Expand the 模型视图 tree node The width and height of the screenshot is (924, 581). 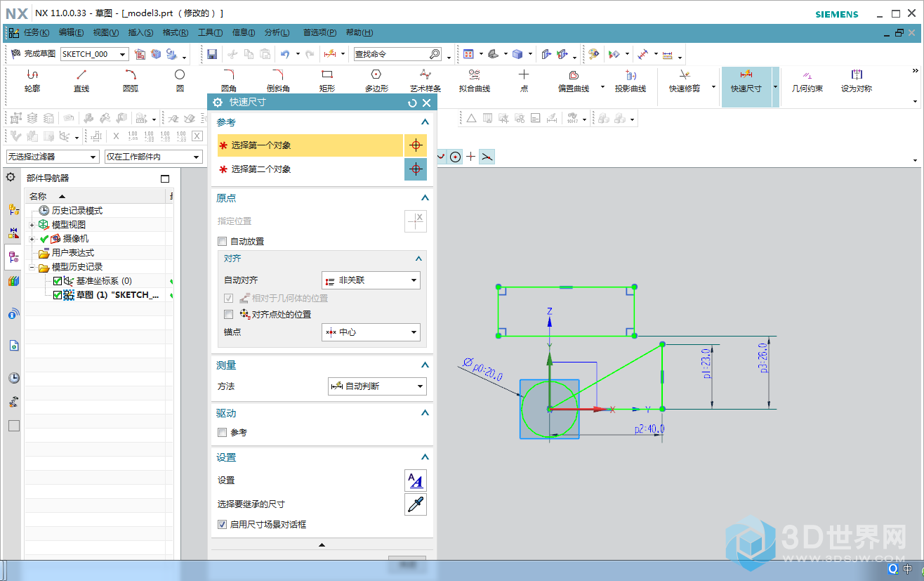click(x=32, y=225)
